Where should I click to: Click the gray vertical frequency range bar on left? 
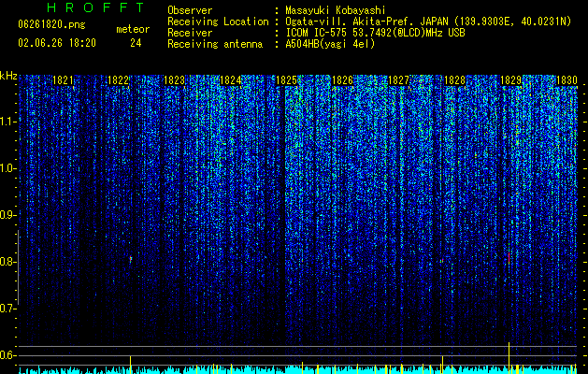pyautogui.click(x=18, y=267)
